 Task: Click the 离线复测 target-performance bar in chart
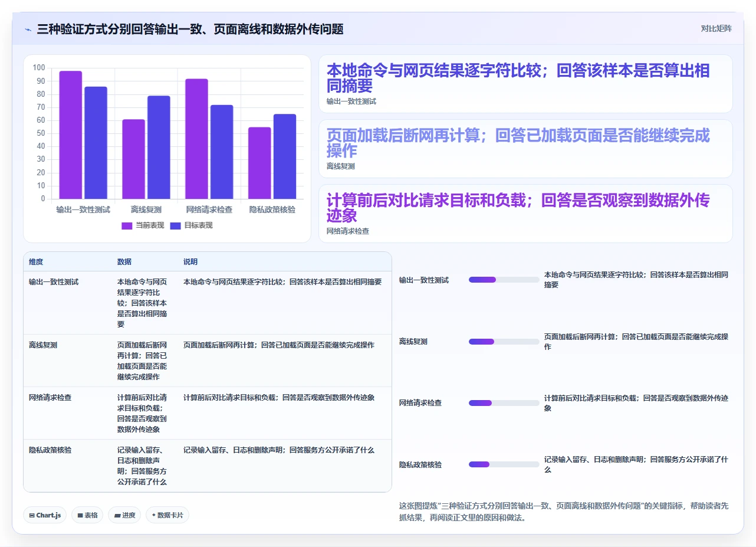159,148
